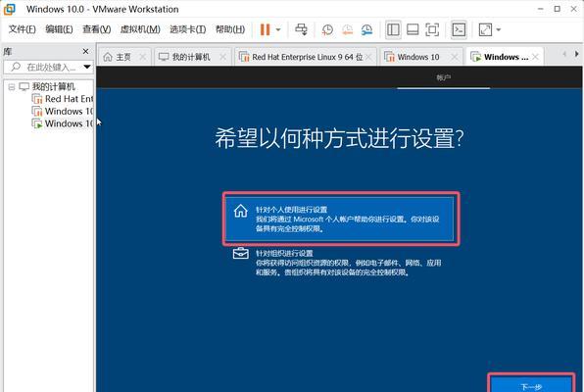Viewport: 584px width, 392px height.
Task: Click the VMware Workstation title bar logo
Action: pos(10,9)
